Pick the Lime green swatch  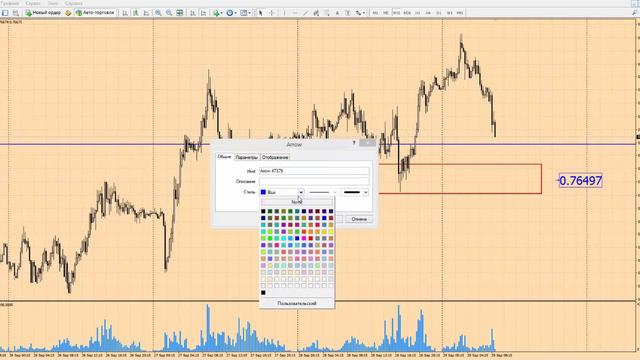click(x=270, y=238)
